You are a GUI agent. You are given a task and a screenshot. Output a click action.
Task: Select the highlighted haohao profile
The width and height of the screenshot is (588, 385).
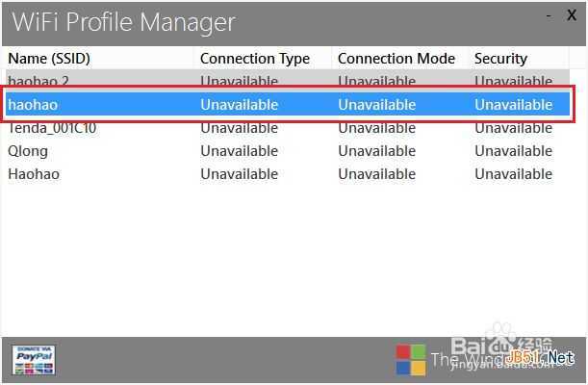click(x=34, y=104)
